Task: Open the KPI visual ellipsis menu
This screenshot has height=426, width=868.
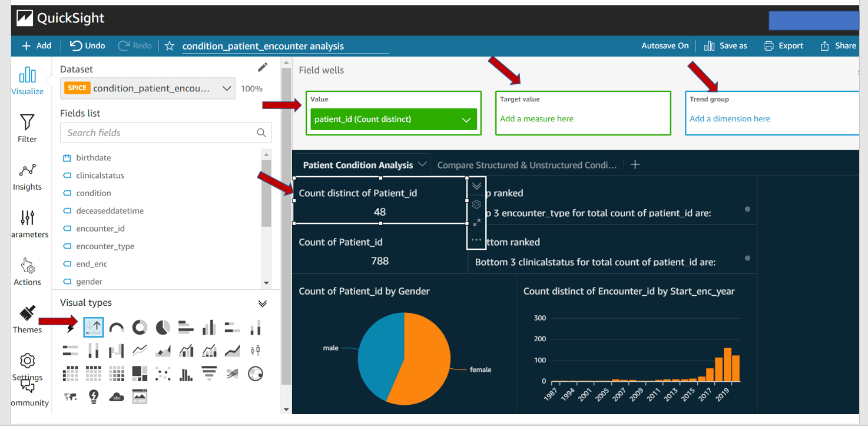Action: tap(477, 240)
